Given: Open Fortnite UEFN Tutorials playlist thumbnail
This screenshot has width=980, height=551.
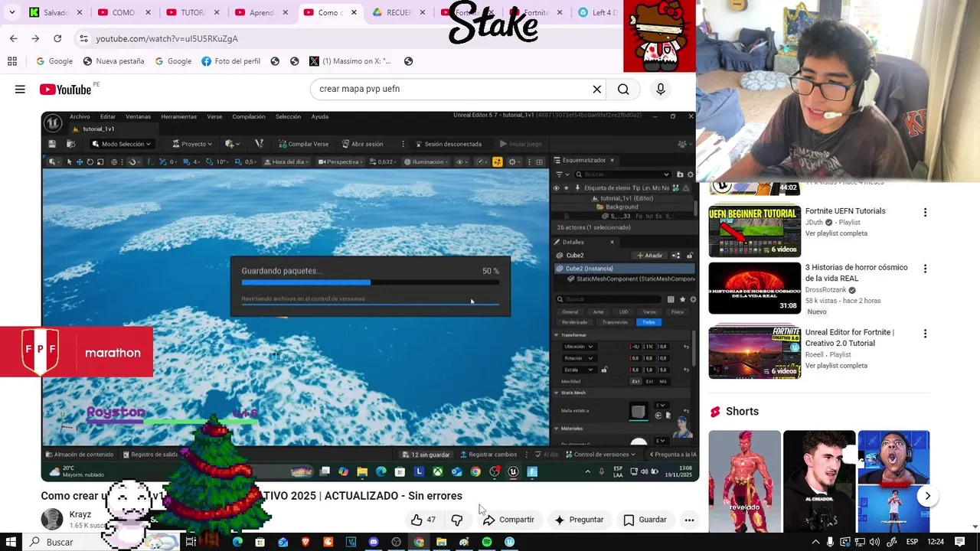Looking at the screenshot, I should click(x=754, y=231).
